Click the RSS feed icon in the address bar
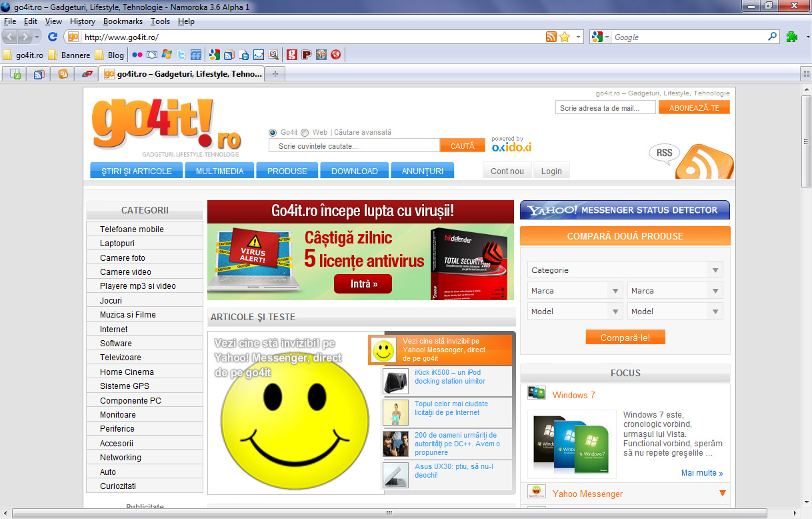 551,37
